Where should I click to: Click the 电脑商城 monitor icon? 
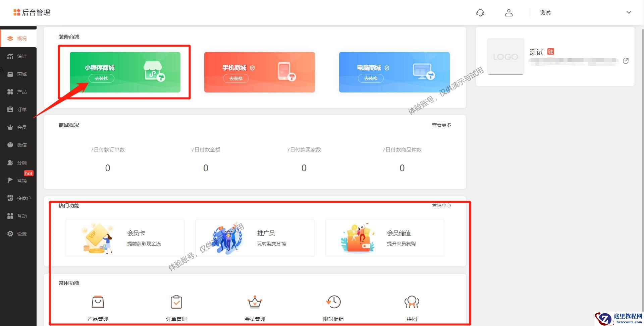tap(423, 71)
